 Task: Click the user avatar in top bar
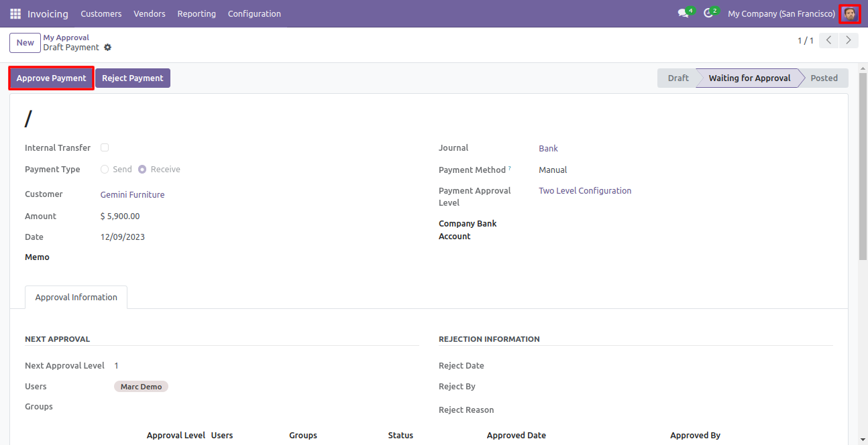tap(850, 13)
